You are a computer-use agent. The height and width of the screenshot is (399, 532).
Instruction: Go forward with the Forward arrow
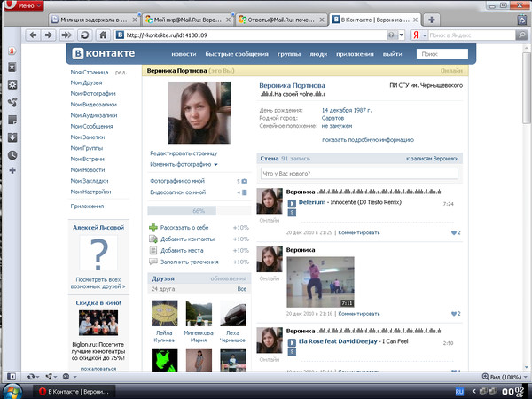(49, 35)
